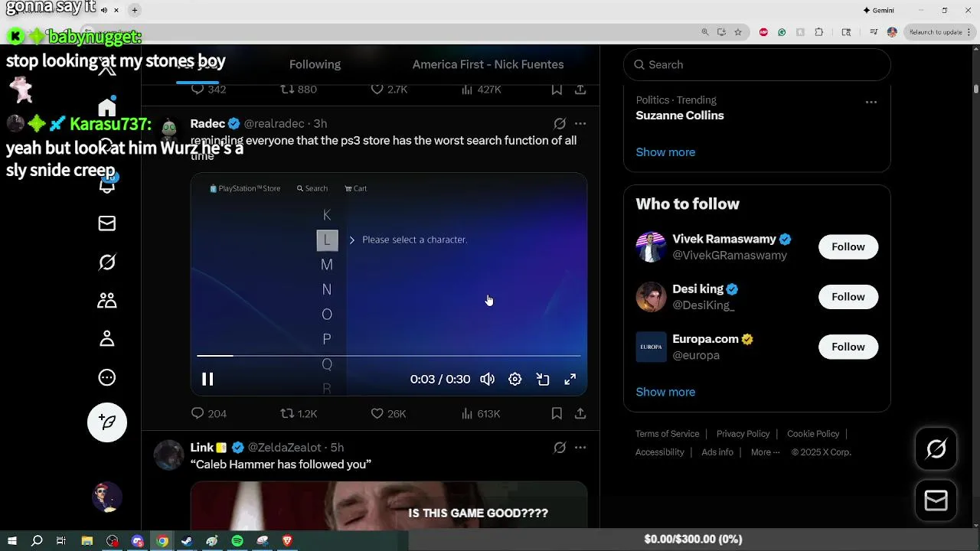Share the Radec tweet
The width and height of the screenshot is (980, 551).
(x=580, y=413)
